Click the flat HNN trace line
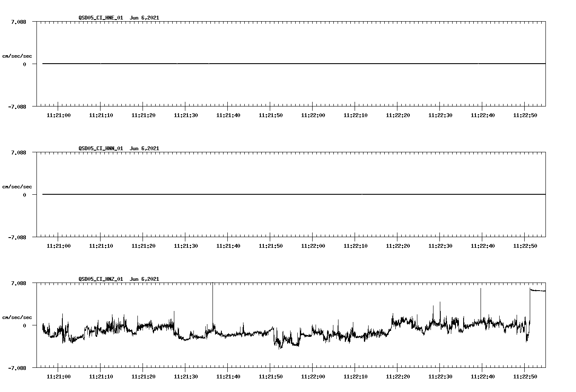 click(294, 194)
